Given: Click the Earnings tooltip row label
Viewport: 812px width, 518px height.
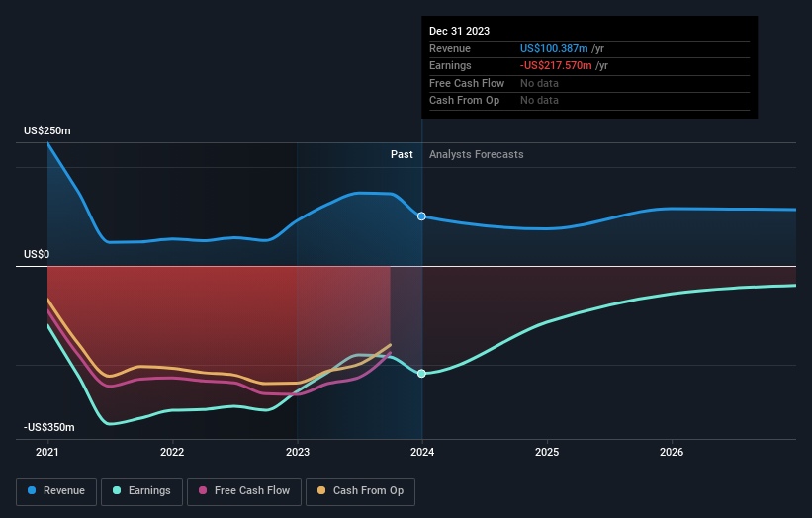Looking at the screenshot, I should click(x=450, y=65).
